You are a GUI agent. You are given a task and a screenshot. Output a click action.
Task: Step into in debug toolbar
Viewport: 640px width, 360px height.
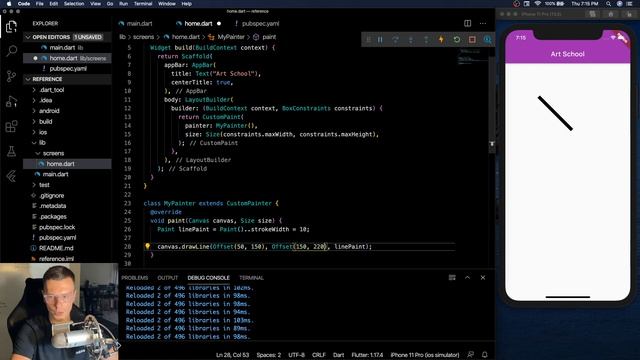[411, 40]
